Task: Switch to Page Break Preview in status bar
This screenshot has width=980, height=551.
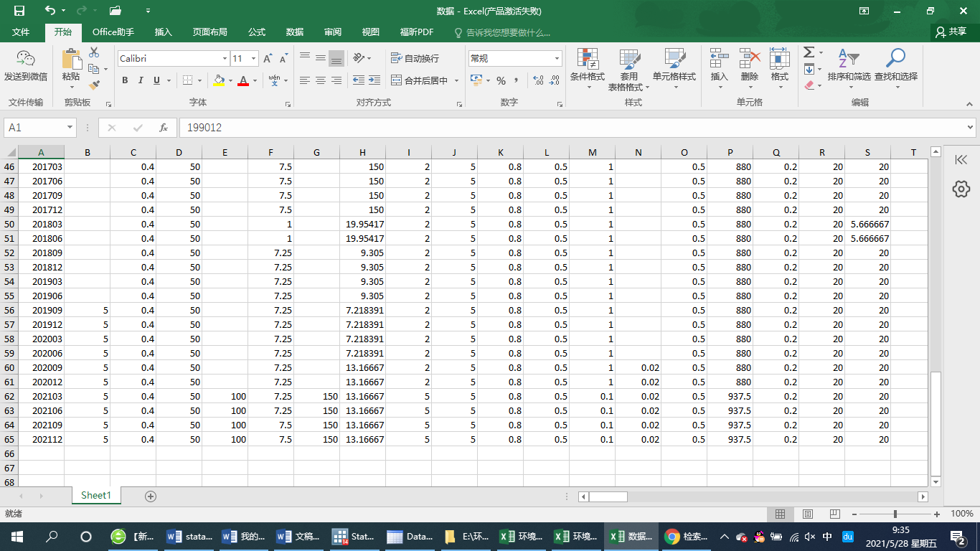Action: [835, 514]
